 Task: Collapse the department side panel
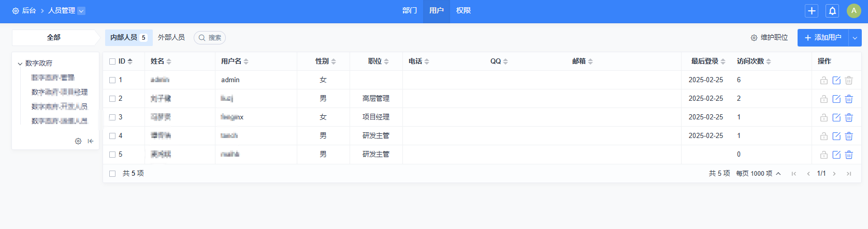point(91,141)
